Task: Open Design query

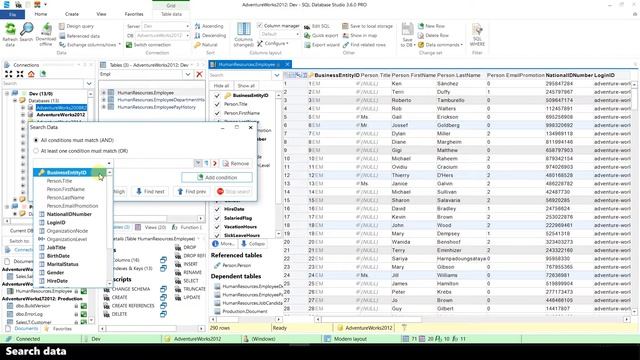Action: 76,26
